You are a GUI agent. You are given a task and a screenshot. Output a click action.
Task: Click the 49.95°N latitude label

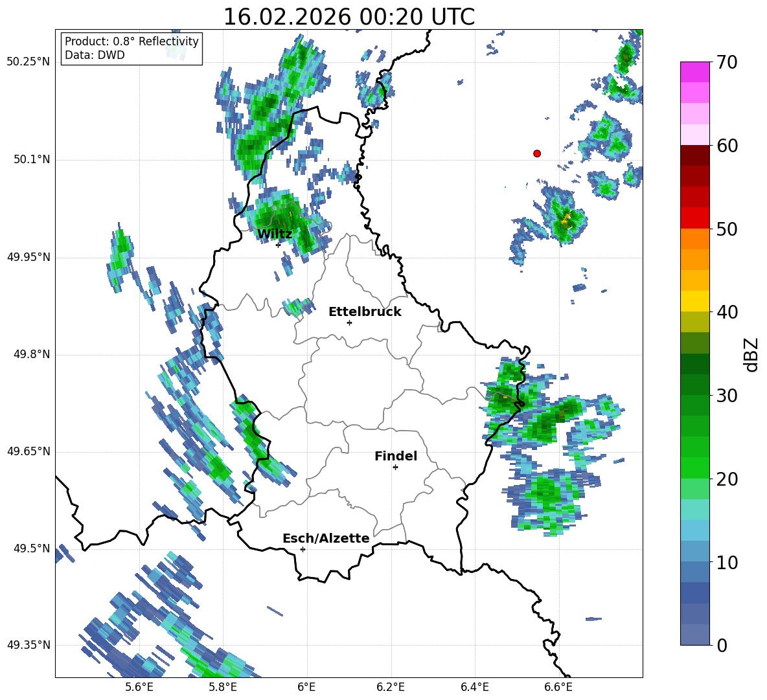29,257
